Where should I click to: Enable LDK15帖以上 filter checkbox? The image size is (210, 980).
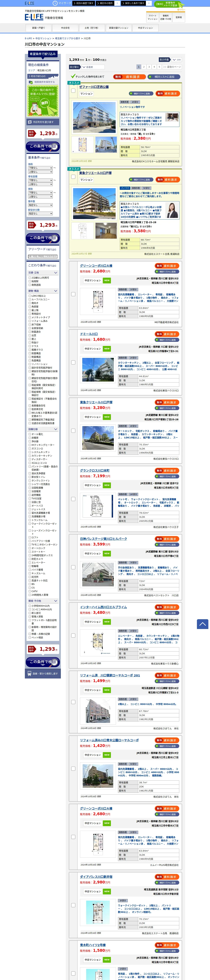point(30,296)
